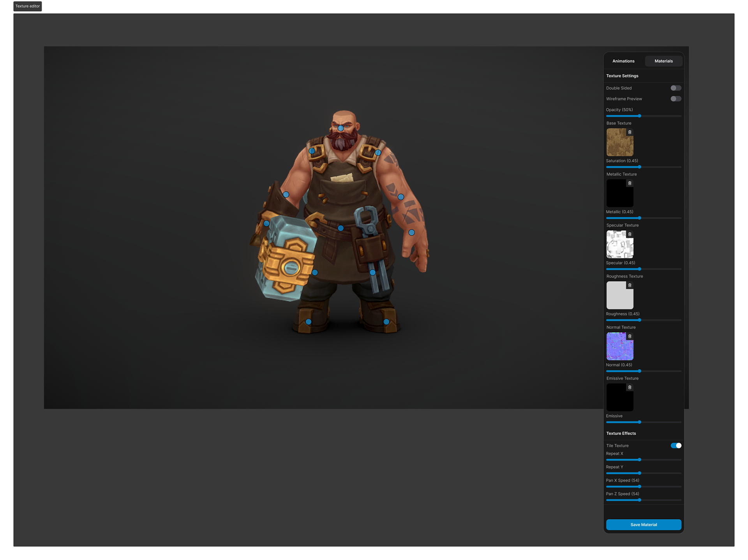Select the light gray Roughness Texture thumbnail
The height and width of the screenshot is (560, 748).
click(619, 296)
